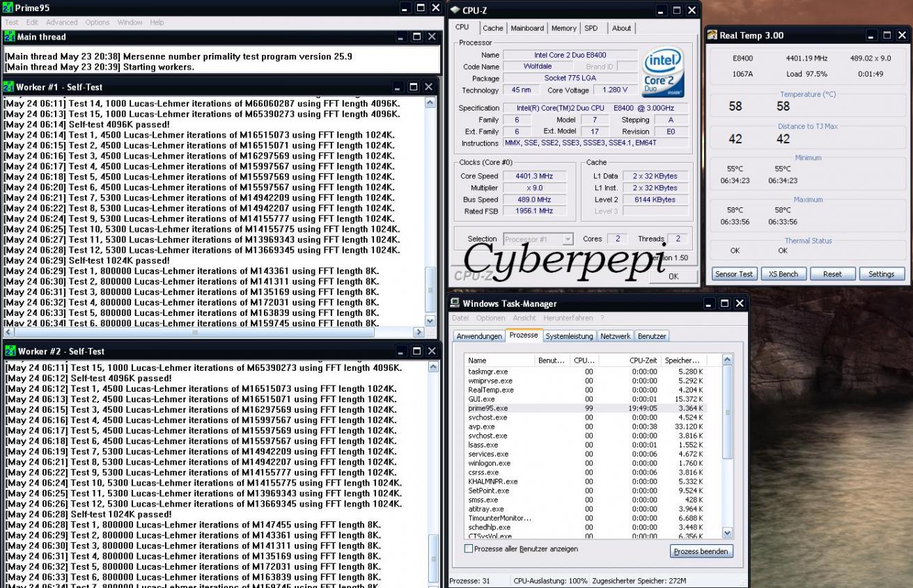The image size is (913, 588).
Task: Click Self-test 1024K passed line in Worker #1
Action: click(x=87, y=261)
